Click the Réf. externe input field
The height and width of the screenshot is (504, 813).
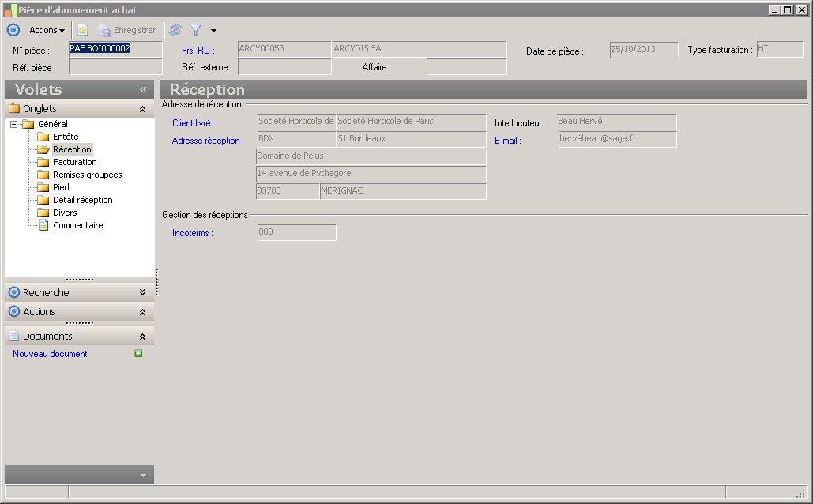click(284, 67)
